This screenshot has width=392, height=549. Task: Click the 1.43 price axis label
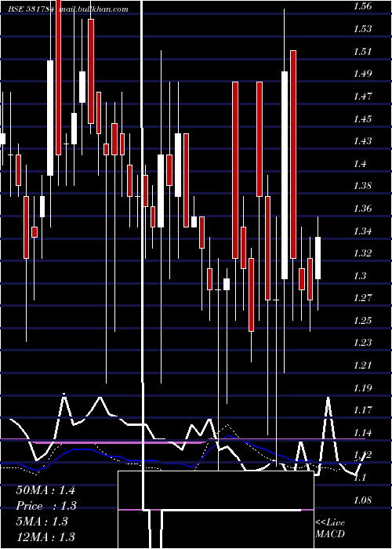click(x=362, y=140)
